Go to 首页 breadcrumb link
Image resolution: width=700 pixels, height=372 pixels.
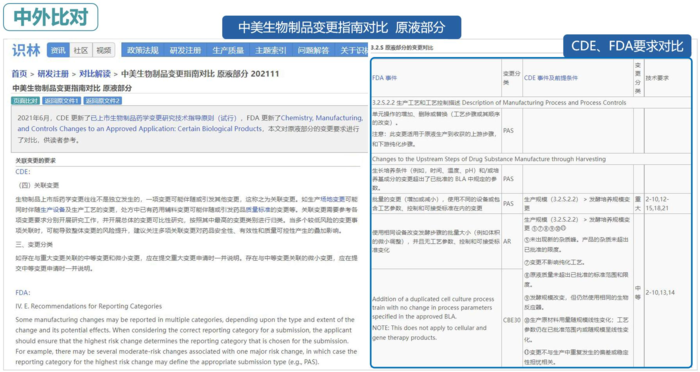(19, 74)
